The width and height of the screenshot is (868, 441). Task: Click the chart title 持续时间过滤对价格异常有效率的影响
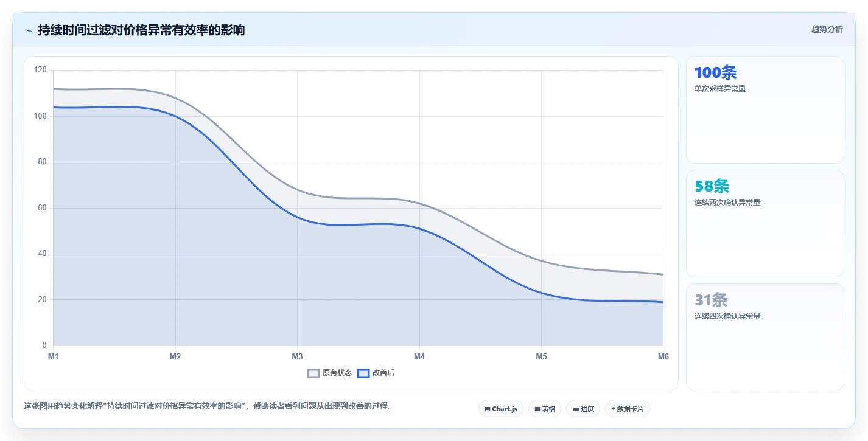click(141, 30)
